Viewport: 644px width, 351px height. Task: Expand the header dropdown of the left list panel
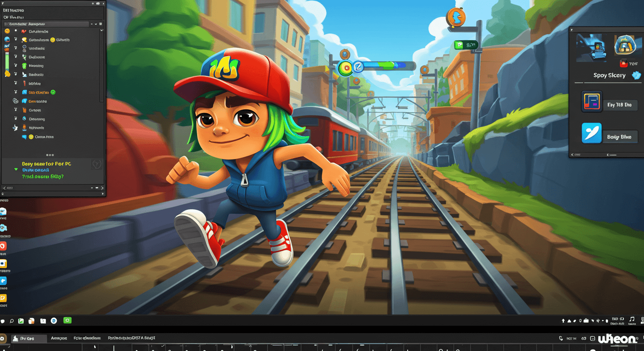(x=96, y=24)
